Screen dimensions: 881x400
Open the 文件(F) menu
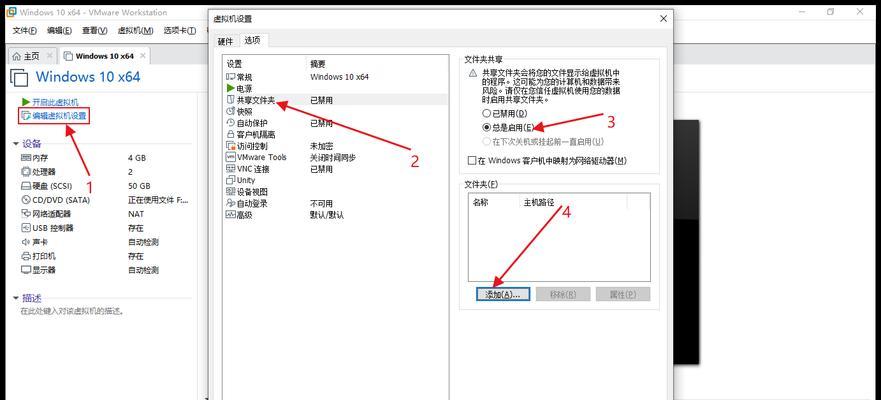[x=25, y=30]
